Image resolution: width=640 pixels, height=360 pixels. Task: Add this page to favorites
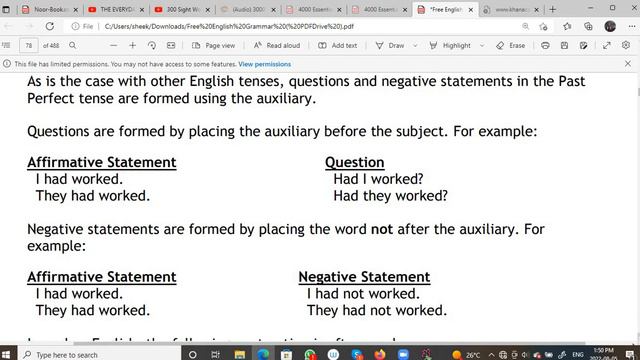tap(543, 27)
